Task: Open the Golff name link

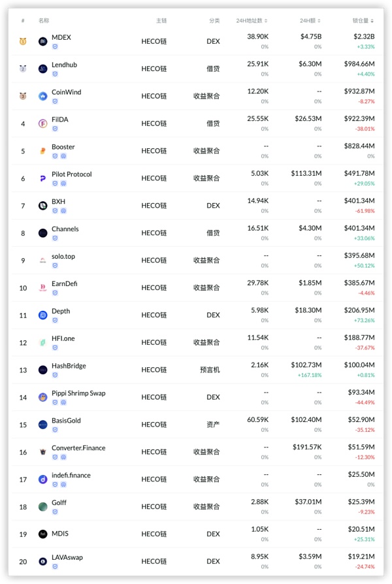Action: coord(59,502)
